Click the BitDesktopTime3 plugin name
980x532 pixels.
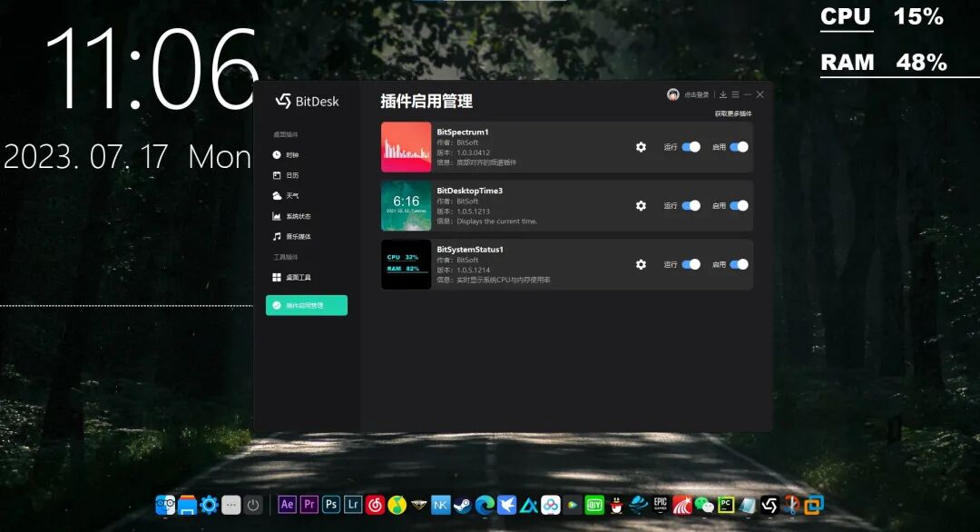pyautogui.click(x=469, y=191)
